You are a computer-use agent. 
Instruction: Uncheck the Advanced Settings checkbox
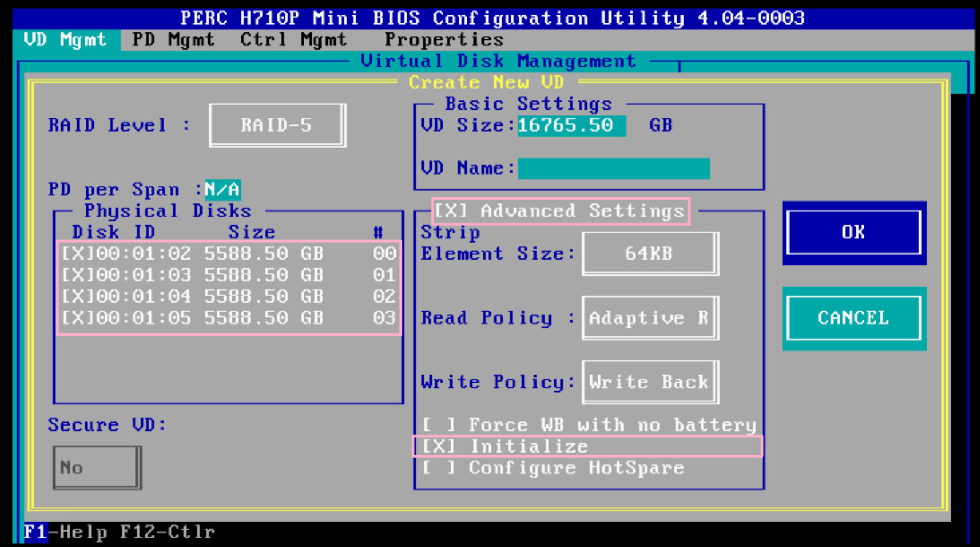(x=451, y=211)
